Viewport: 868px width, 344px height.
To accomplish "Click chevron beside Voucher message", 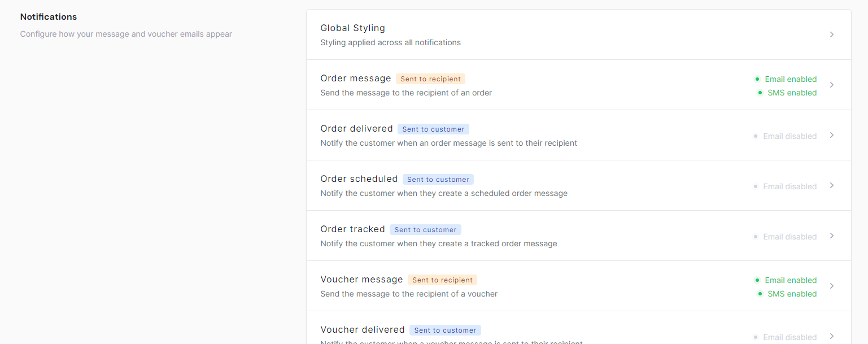I will [832, 286].
